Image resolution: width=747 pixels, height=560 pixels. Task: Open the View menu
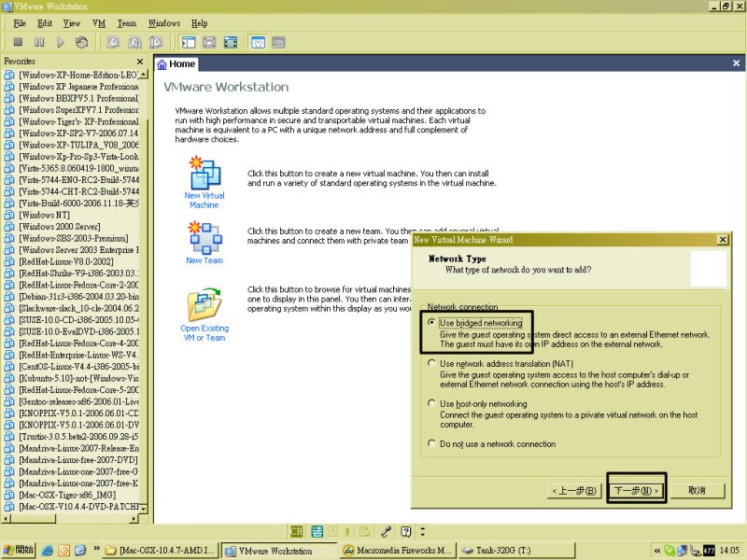click(x=72, y=23)
